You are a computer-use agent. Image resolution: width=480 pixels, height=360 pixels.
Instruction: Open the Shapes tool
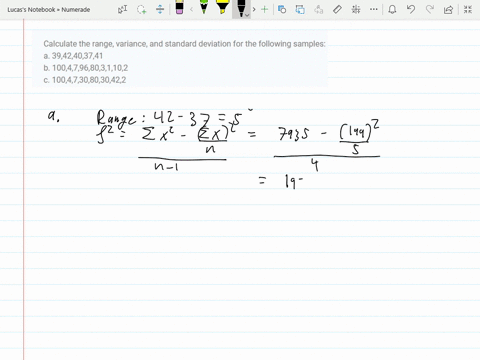[x=282, y=9]
